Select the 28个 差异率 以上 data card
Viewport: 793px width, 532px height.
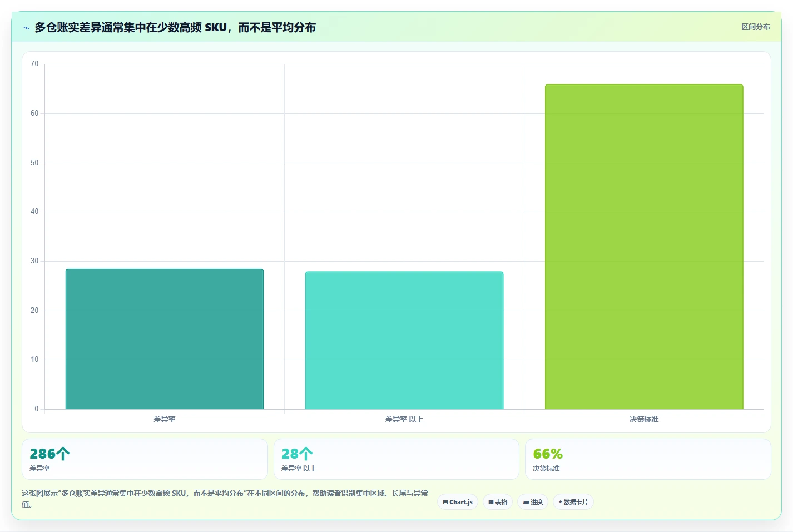tap(396, 459)
